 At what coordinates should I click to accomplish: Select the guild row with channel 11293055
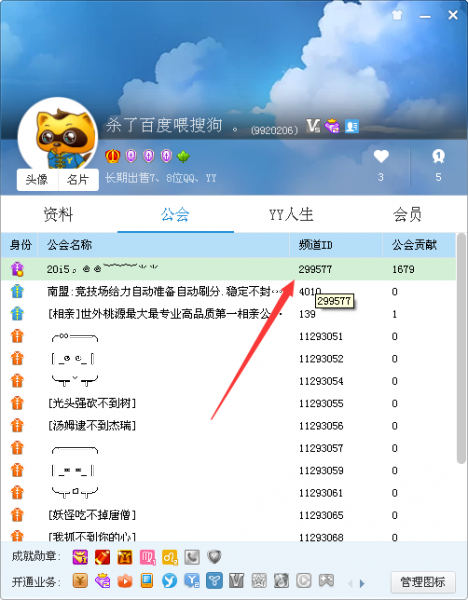228,403
